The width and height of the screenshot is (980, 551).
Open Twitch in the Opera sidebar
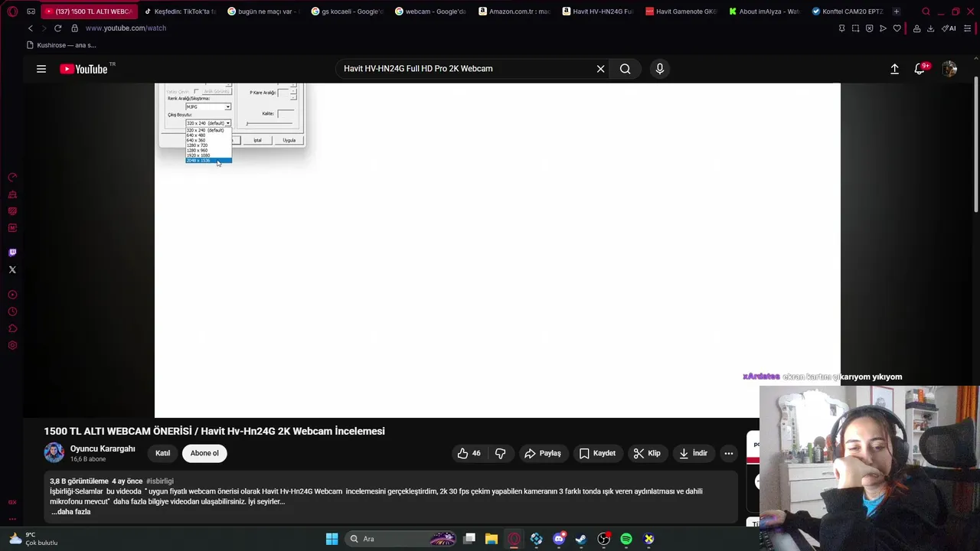12,253
